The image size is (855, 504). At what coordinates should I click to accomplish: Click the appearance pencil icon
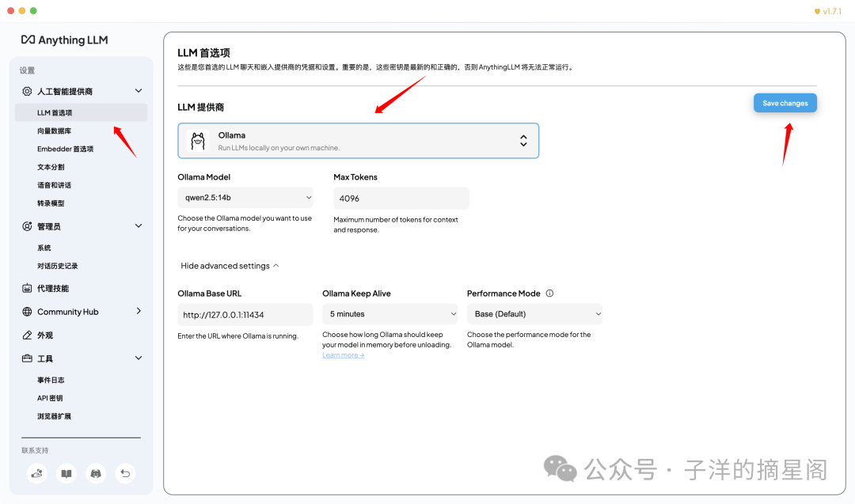click(27, 335)
